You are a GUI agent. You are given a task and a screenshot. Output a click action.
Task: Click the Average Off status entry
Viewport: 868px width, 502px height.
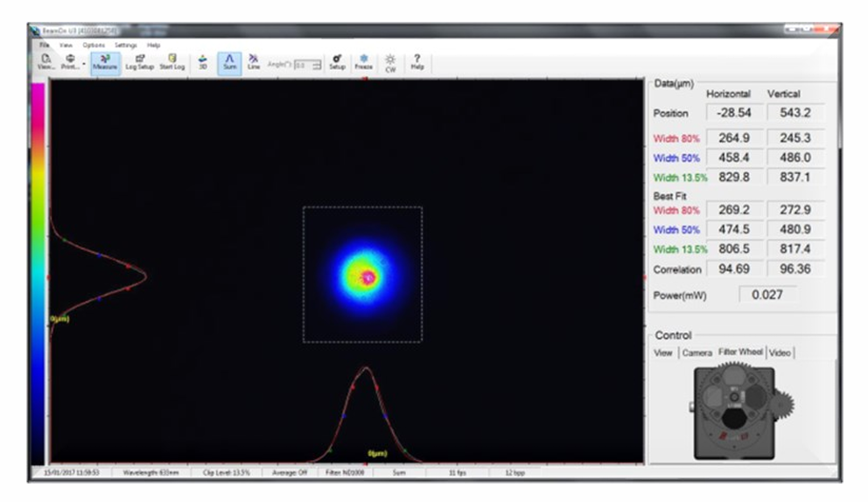coord(290,473)
